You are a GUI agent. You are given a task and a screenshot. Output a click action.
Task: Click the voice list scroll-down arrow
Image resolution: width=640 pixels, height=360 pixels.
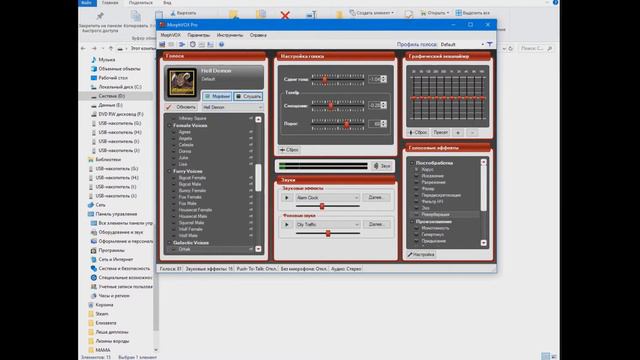coord(258,249)
